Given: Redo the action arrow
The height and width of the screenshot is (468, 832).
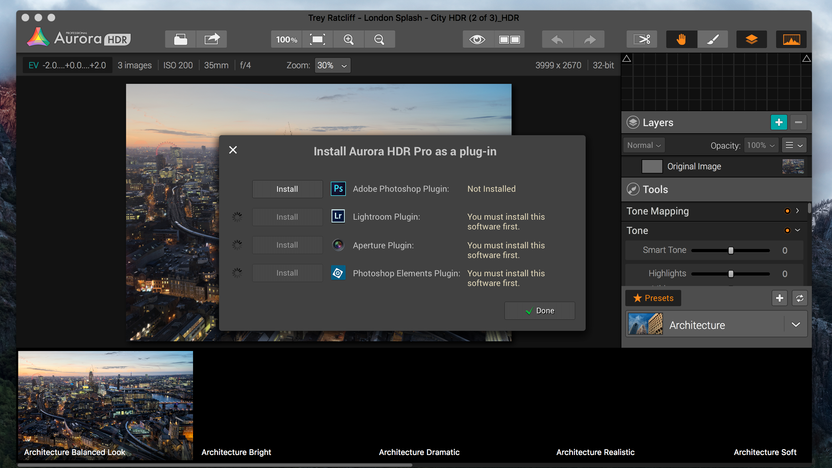Looking at the screenshot, I should 589,39.
